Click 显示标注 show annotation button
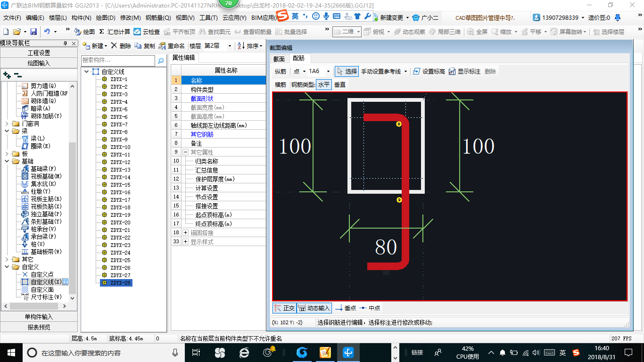The image size is (644, 362). coord(464,71)
